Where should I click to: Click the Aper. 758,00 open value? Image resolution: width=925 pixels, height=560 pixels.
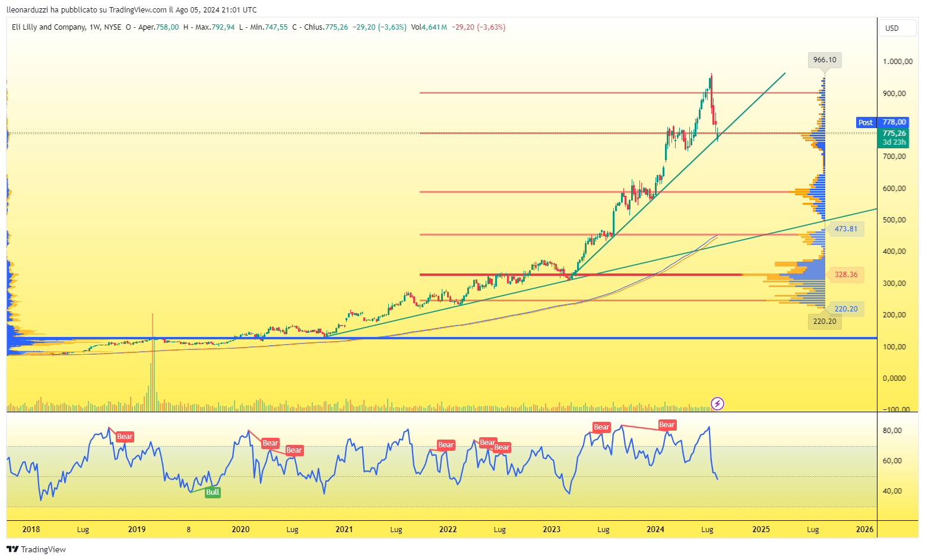pyautogui.click(x=152, y=27)
